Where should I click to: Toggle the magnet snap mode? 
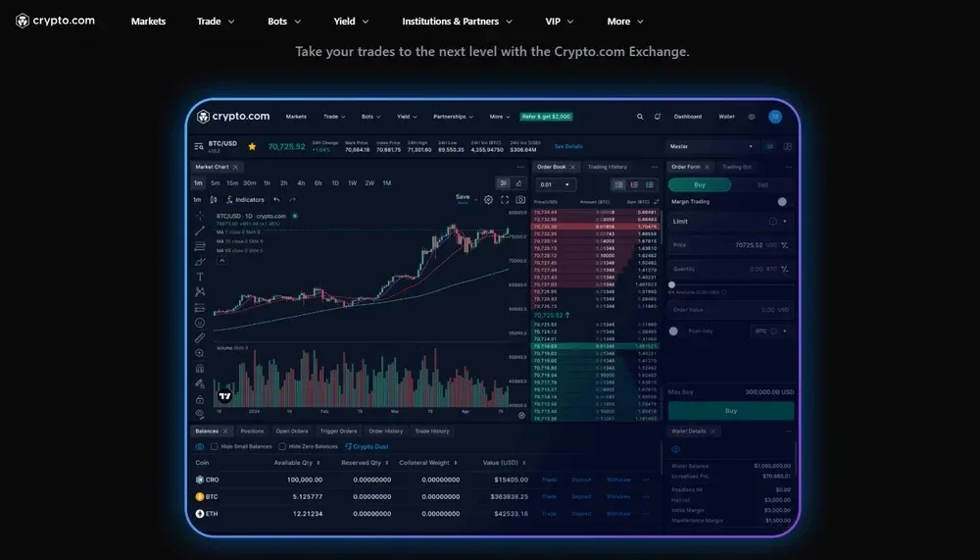[199, 369]
